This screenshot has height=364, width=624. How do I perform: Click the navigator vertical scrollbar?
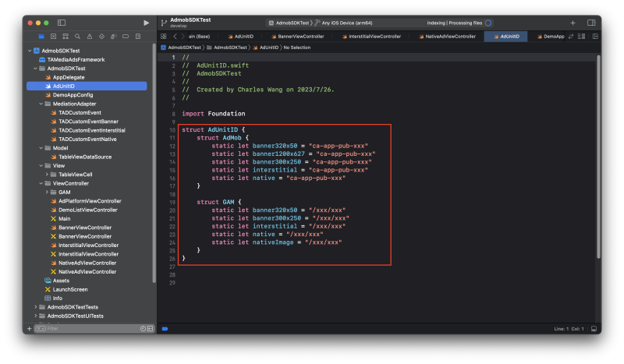154,163
